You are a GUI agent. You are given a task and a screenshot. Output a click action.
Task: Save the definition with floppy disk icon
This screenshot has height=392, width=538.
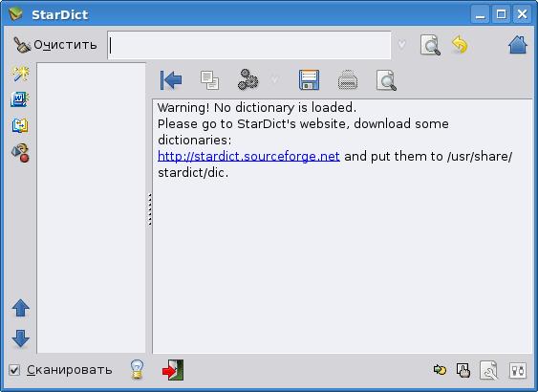click(x=310, y=80)
